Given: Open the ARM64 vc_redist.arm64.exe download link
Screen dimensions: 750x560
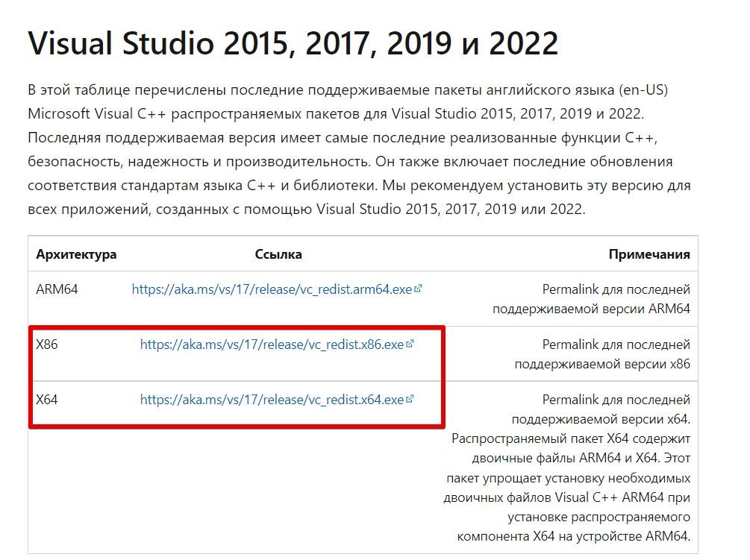Looking at the screenshot, I should tap(272, 289).
